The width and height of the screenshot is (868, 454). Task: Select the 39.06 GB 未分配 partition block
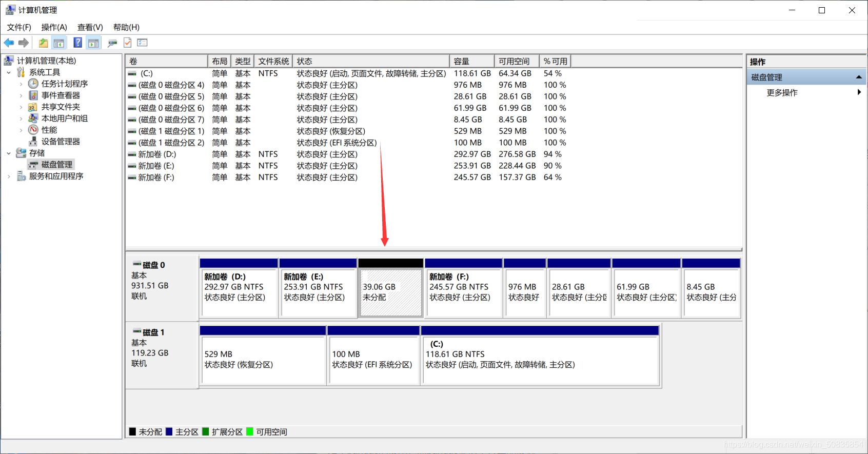pyautogui.click(x=390, y=288)
